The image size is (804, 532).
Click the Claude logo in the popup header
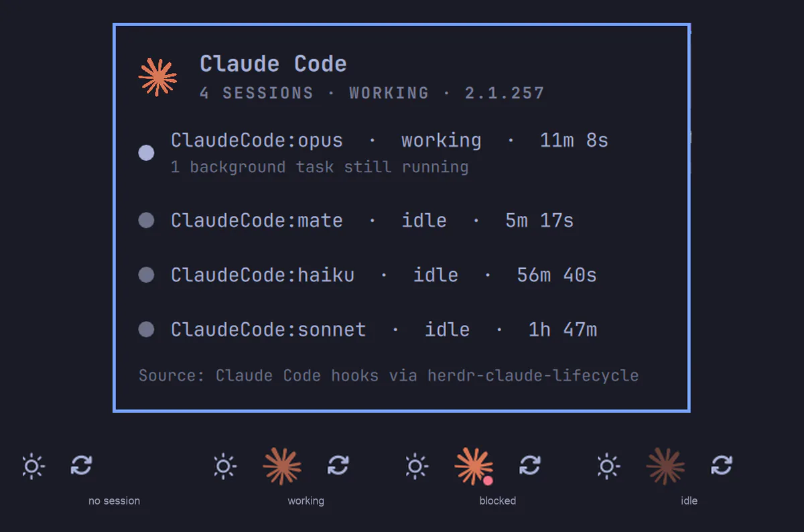coord(157,76)
